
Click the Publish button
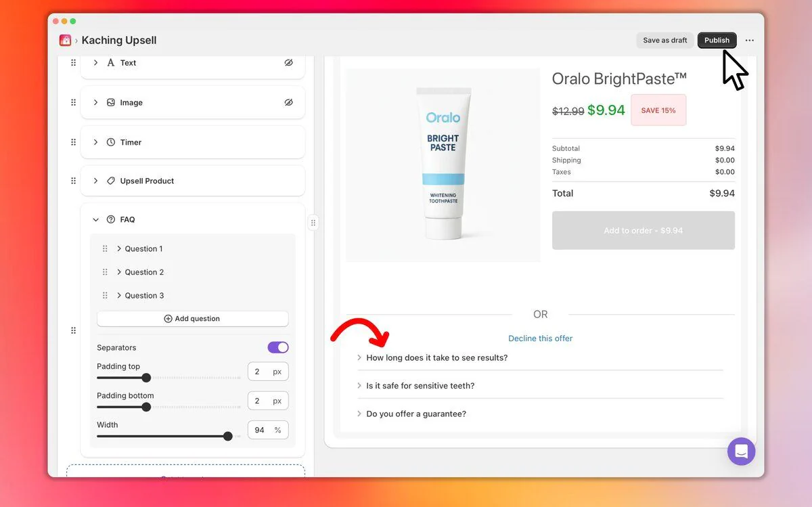pyautogui.click(x=717, y=41)
